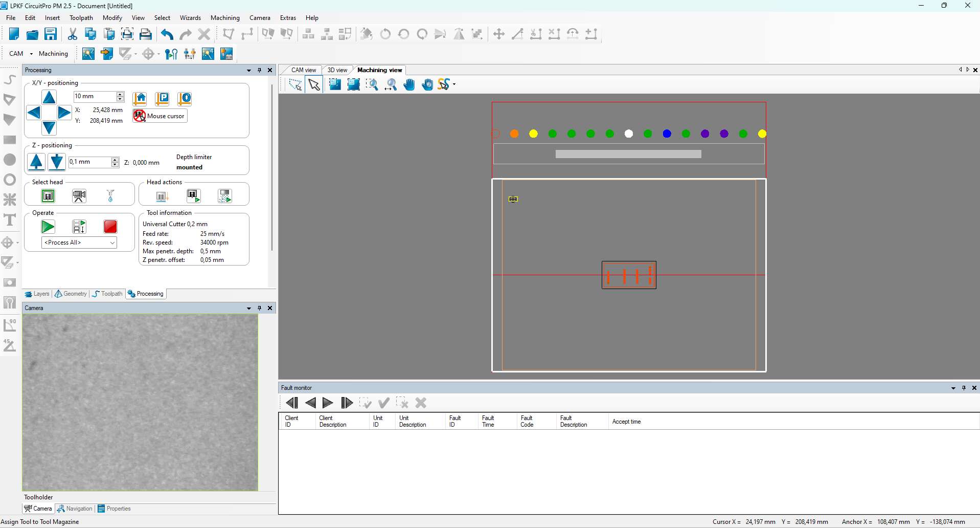This screenshot has height=528, width=980.
Task: Click the arrow pointer tool in Machining view
Action: pos(314,85)
